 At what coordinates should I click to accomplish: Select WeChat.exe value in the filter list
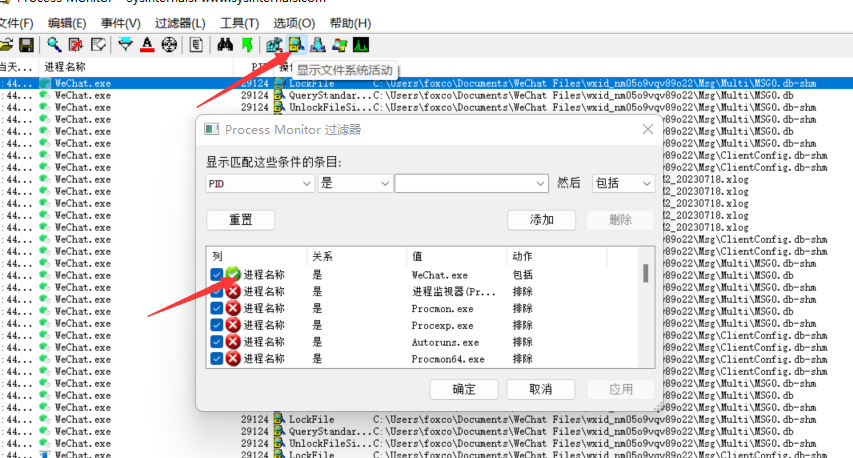point(440,275)
